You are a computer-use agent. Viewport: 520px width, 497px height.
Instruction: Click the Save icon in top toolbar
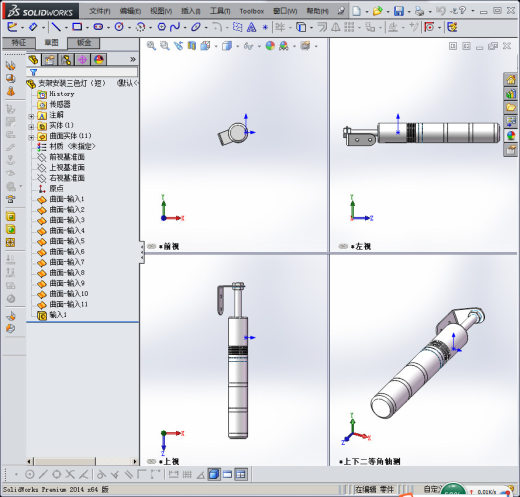point(399,11)
